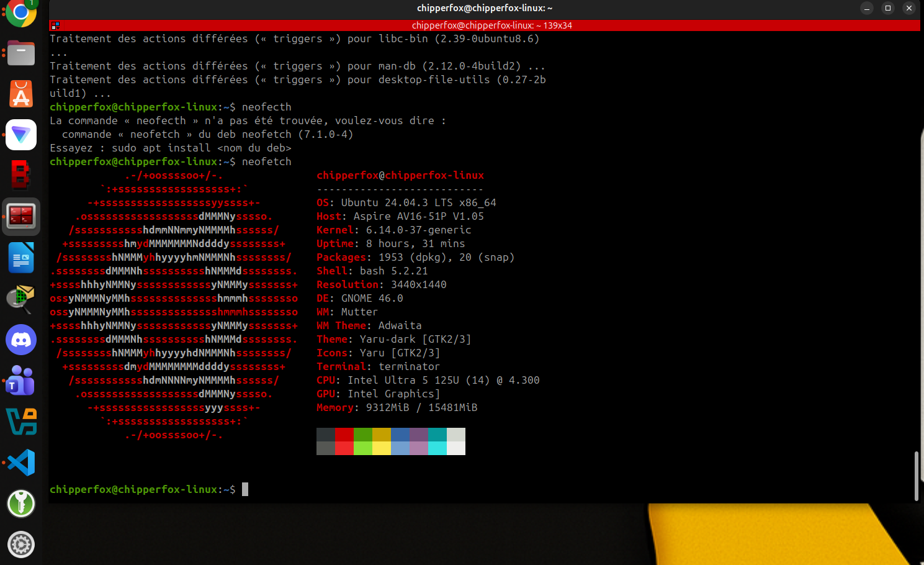Open the Terminator grouping menu button
Screen dimensions: 924x565
coord(55,25)
